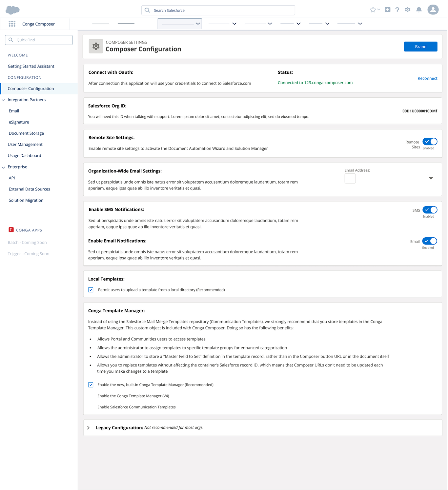Click the Composer Settings gear icon

pos(96,46)
